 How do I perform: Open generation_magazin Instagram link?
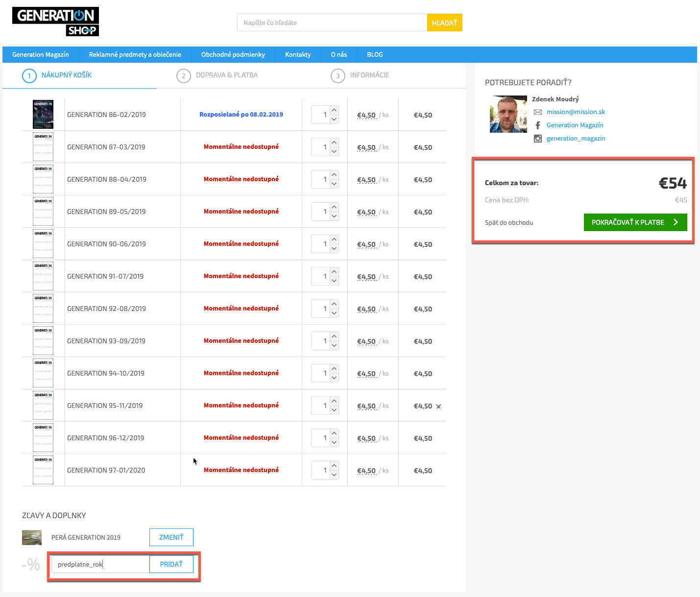(x=576, y=139)
